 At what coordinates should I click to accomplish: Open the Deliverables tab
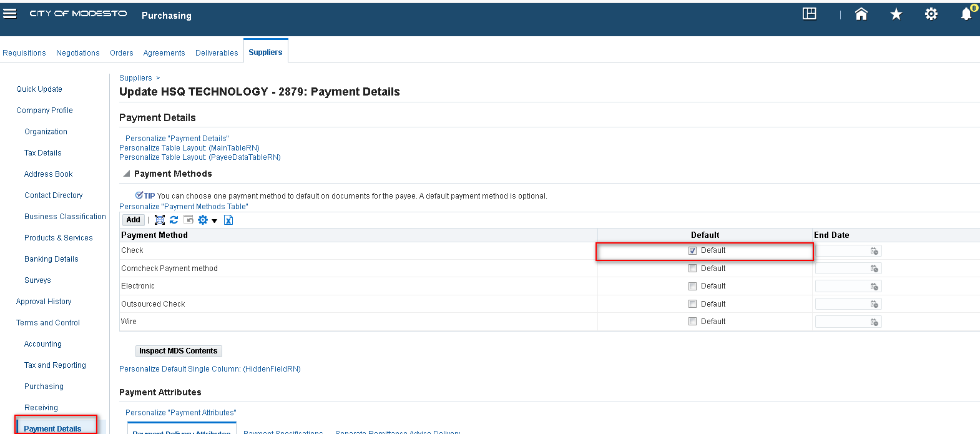(x=217, y=53)
